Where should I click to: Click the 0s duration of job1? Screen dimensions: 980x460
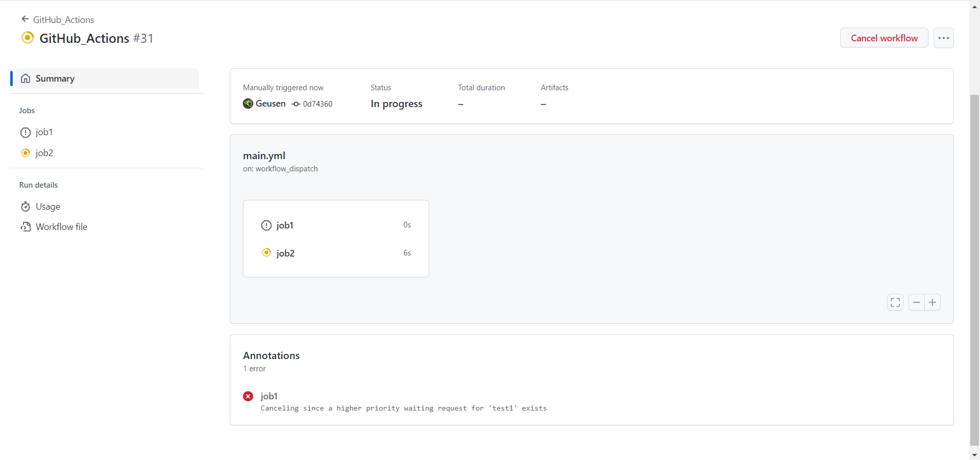(x=407, y=225)
